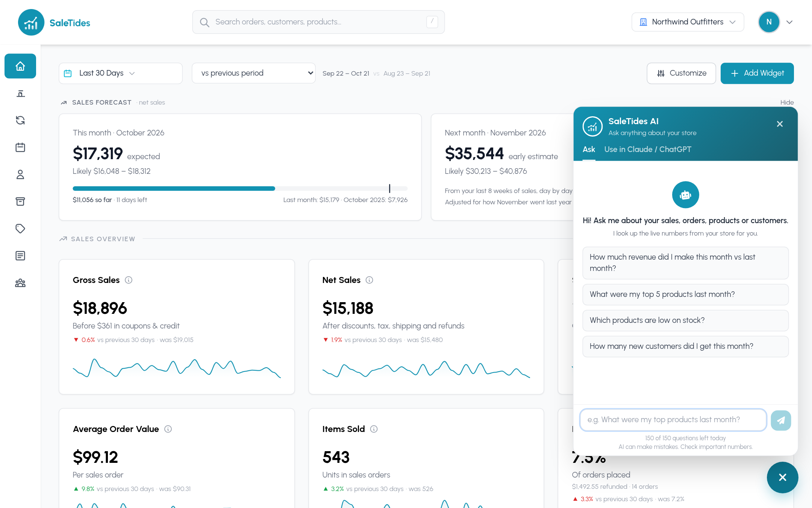Open the Last 30 Days date range dropdown

point(121,73)
